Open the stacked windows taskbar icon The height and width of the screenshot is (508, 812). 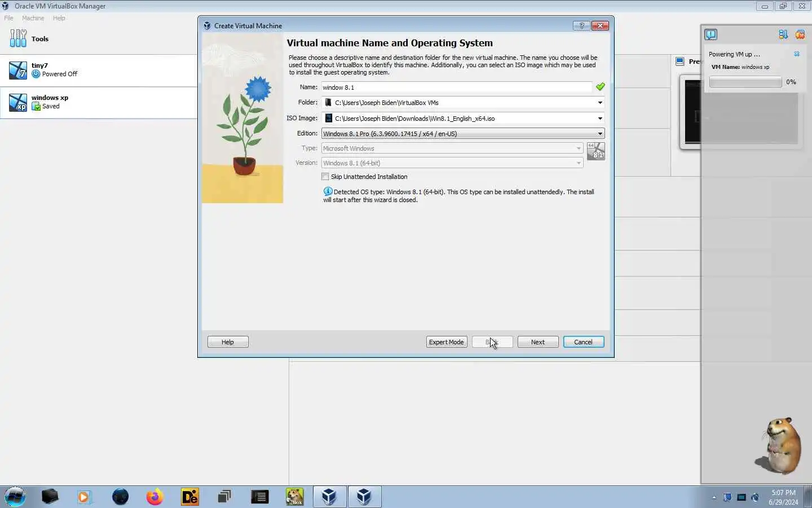(x=224, y=497)
